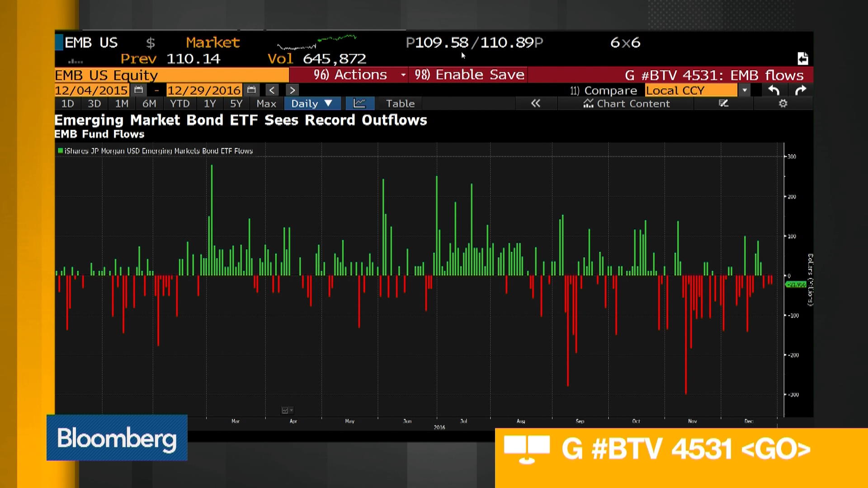This screenshot has width=868, height=488.
Task: Switch to line chart view
Action: point(359,103)
